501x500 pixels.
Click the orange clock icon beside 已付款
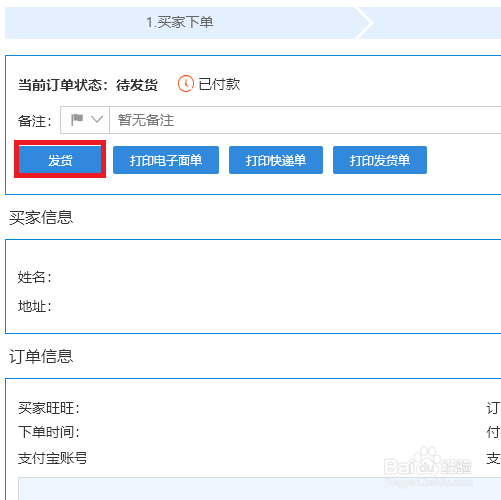(186, 84)
